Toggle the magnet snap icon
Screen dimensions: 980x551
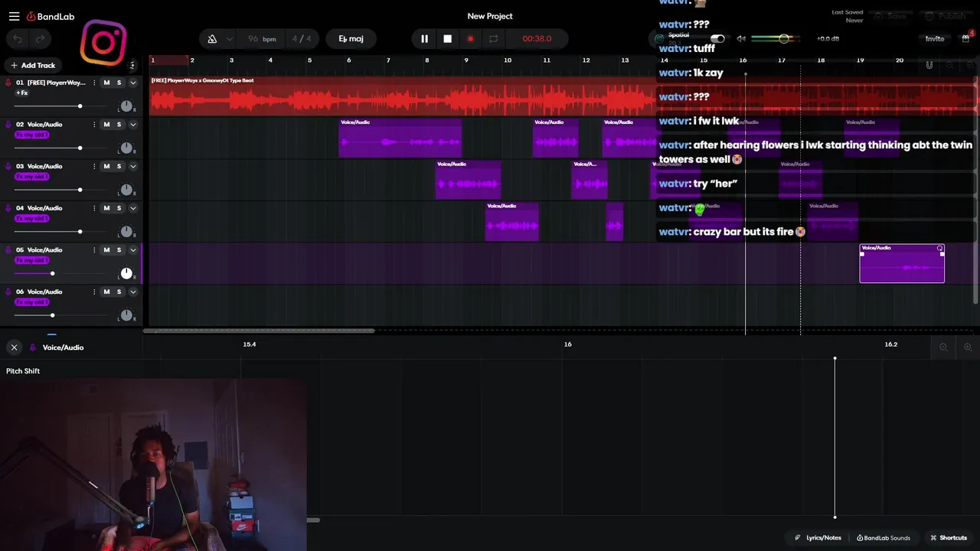tap(929, 66)
